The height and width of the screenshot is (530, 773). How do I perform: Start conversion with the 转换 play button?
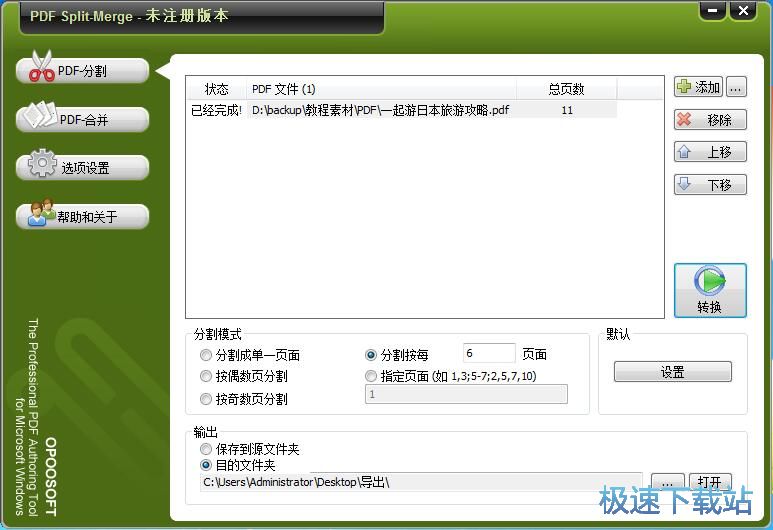pyautogui.click(x=710, y=290)
